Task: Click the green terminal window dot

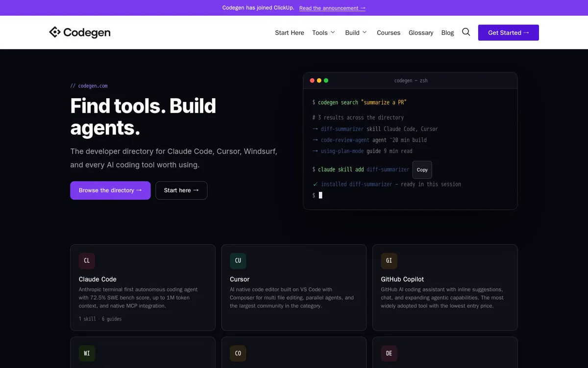Action: coord(326,80)
